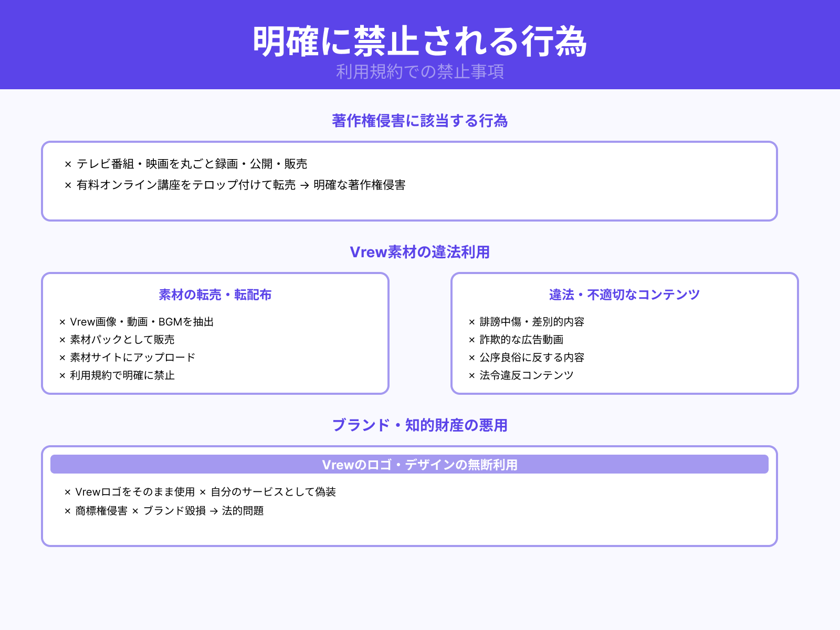This screenshot has height=630, width=840.
Task: Click the × icon beside 誹謗中傷・差別的内容
Action: (471, 322)
